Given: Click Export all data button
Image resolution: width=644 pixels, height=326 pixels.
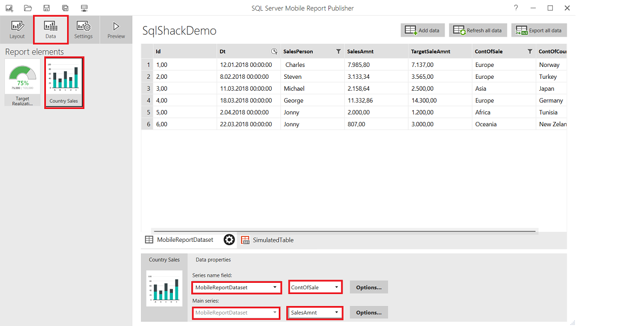Looking at the screenshot, I should (x=539, y=30).
